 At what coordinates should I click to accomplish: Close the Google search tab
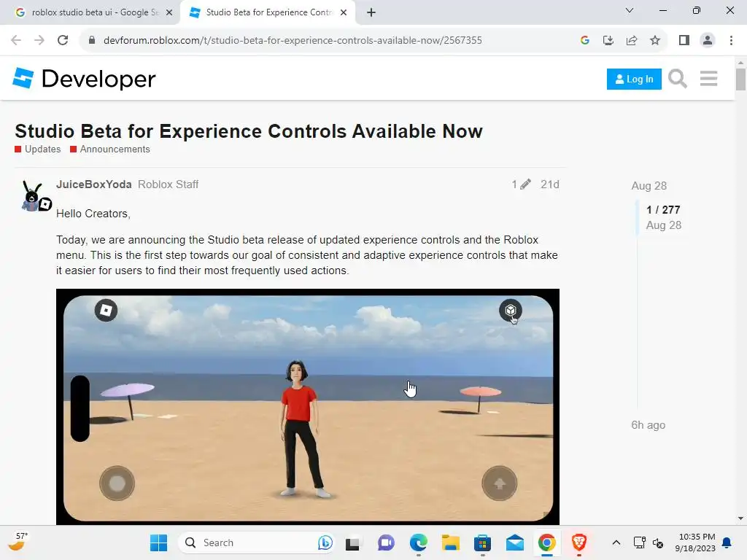pos(169,13)
